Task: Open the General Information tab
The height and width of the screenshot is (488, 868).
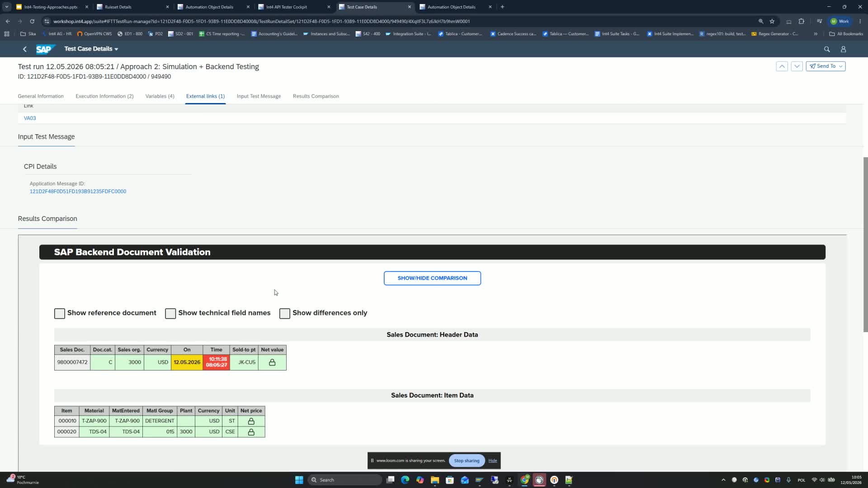Action: tap(41, 96)
